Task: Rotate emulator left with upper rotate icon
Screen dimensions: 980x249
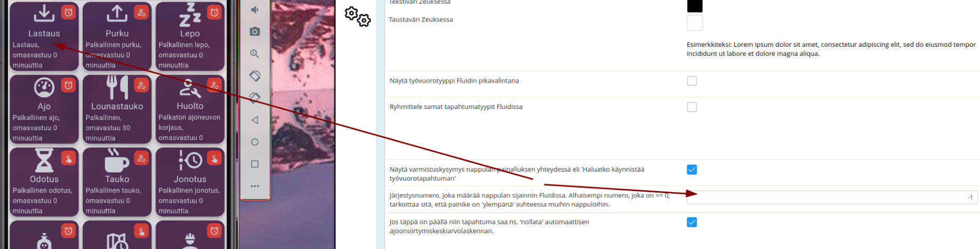Action: (255, 76)
